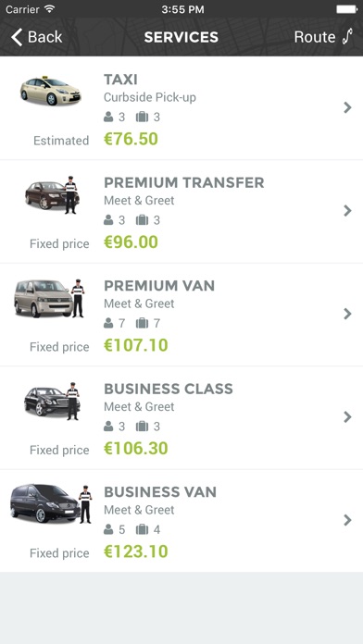The image size is (363, 644).
Task: Open Premium Van details via chevron
Action: (x=348, y=314)
